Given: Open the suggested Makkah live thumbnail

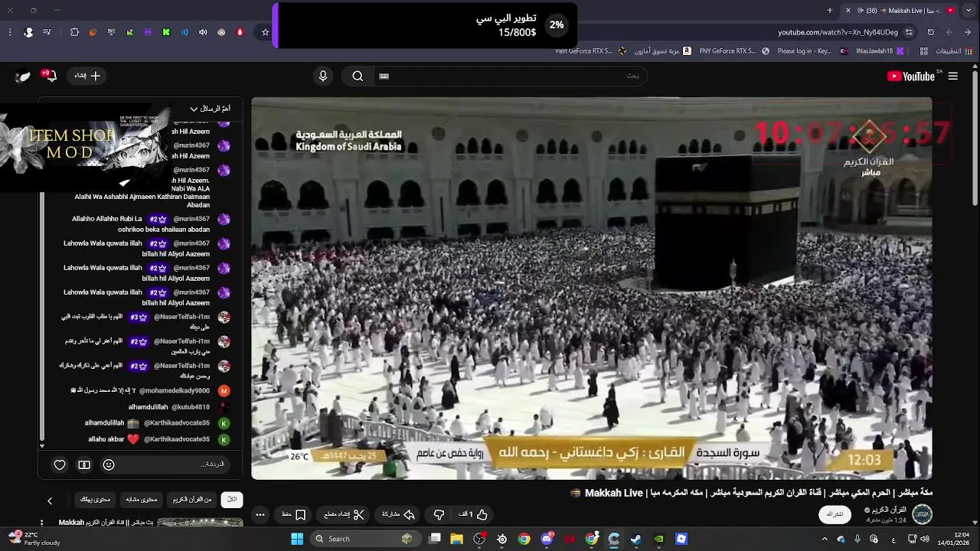Looking at the screenshot, I should click(x=200, y=523).
